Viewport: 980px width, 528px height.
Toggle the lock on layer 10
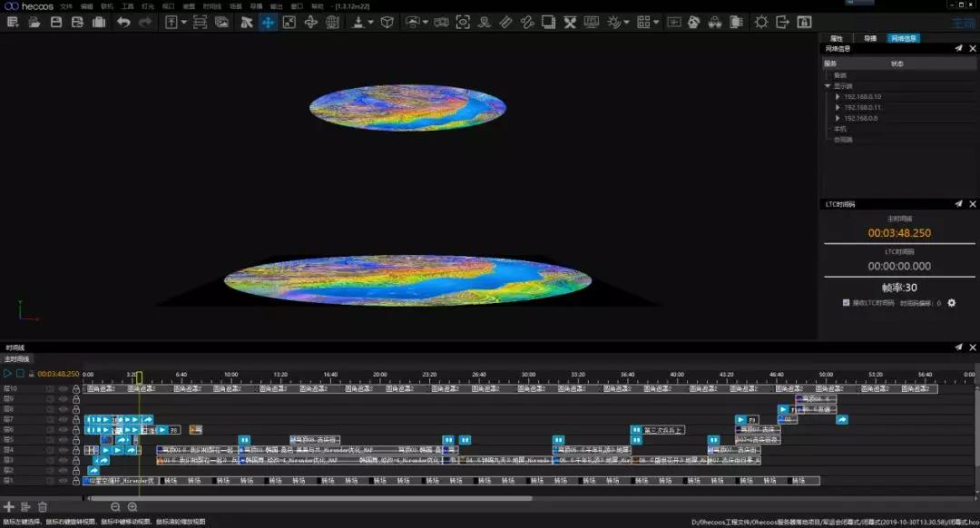[x=76, y=388]
